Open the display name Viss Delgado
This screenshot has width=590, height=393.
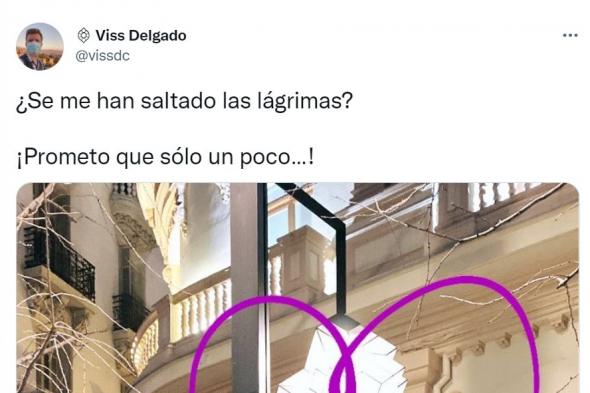(x=141, y=35)
